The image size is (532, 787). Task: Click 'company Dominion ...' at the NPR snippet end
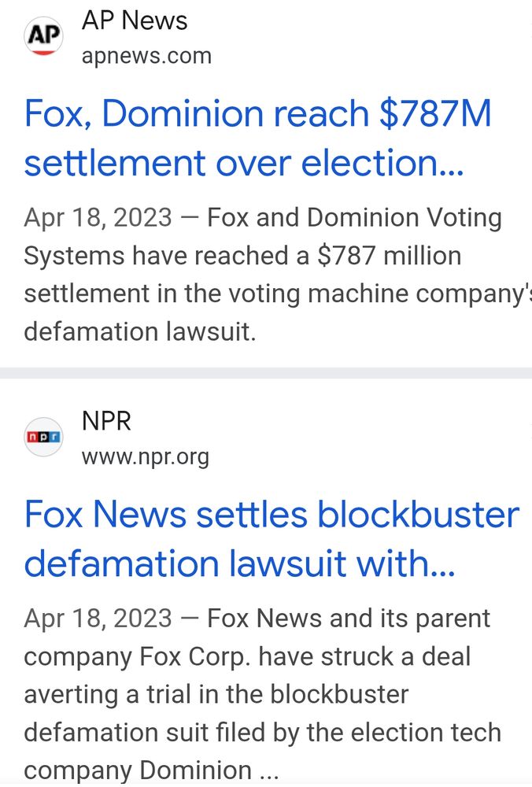click(151, 770)
